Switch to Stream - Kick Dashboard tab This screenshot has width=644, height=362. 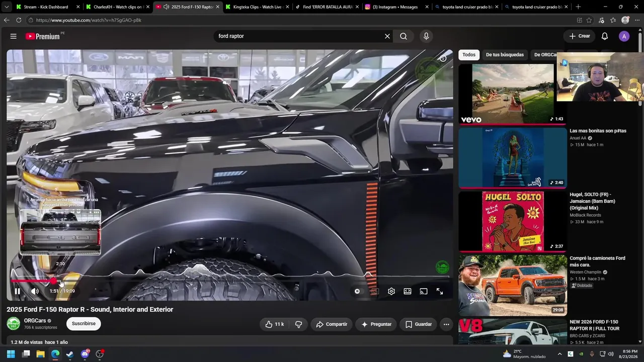(46, 7)
